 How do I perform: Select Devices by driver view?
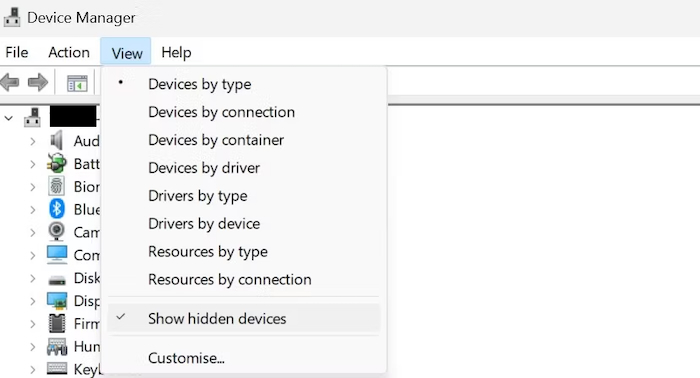pos(244,168)
